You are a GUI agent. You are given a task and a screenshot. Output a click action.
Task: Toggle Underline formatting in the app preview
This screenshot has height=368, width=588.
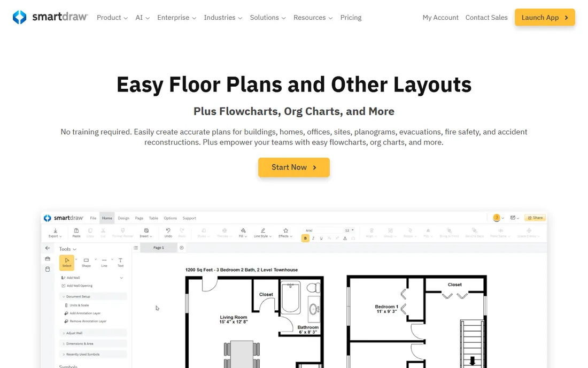pyautogui.click(x=321, y=238)
